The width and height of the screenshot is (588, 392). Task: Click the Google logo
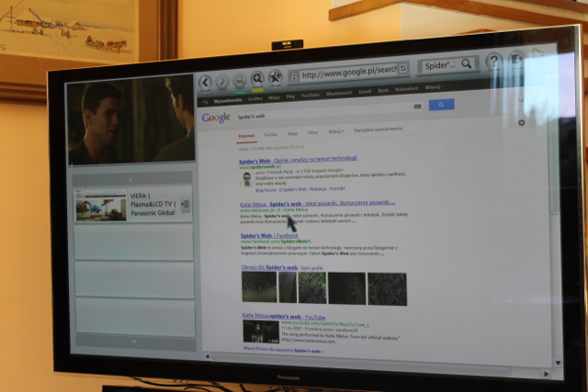(x=216, y=118)
